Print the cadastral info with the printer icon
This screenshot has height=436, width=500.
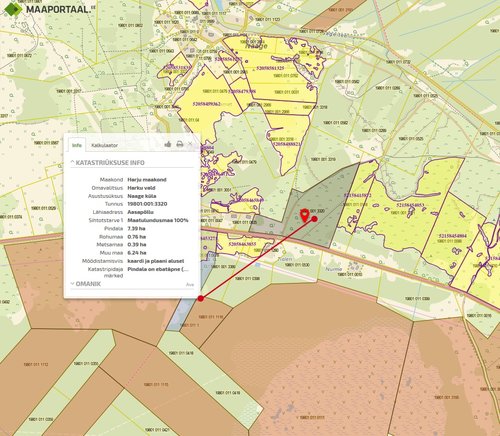(180, 144)
